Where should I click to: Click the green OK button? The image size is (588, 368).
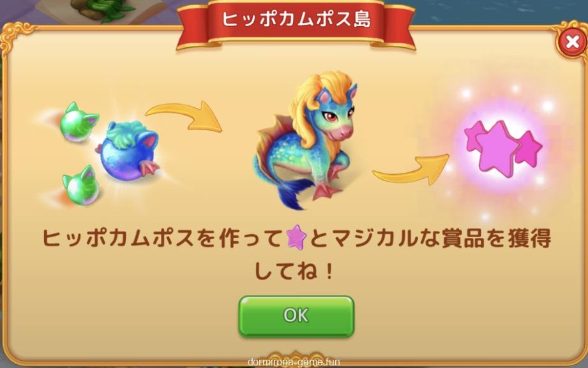point(296,316)
